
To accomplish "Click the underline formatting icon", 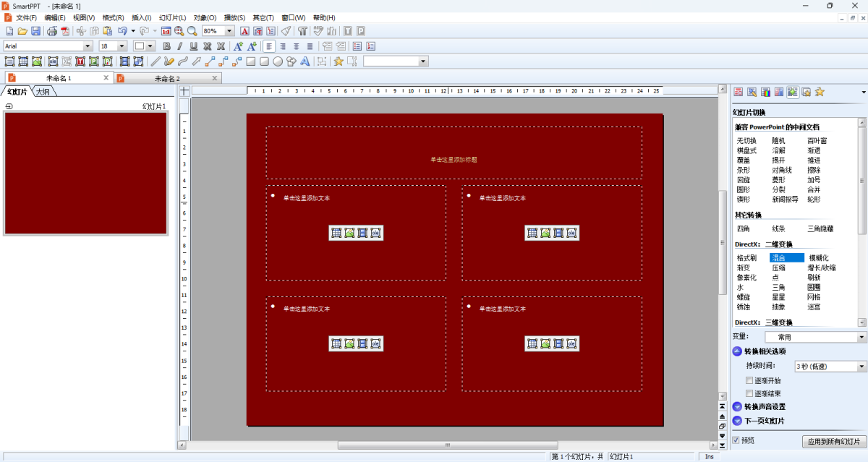I will (x=194, y=46).
